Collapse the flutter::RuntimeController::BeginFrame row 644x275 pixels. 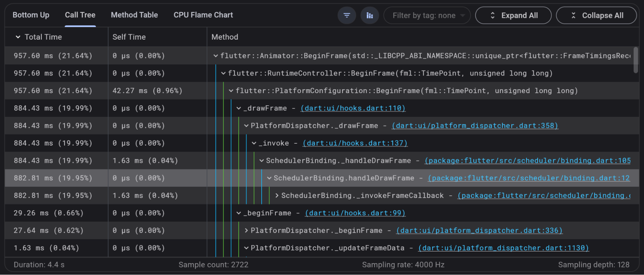pyautogui.click(x=223, y=73)
